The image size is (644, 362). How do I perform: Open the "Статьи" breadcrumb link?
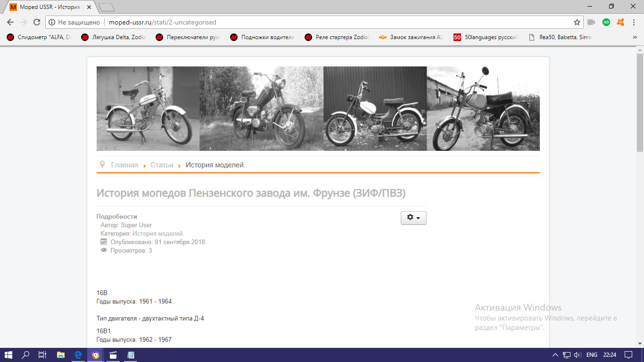162,165
